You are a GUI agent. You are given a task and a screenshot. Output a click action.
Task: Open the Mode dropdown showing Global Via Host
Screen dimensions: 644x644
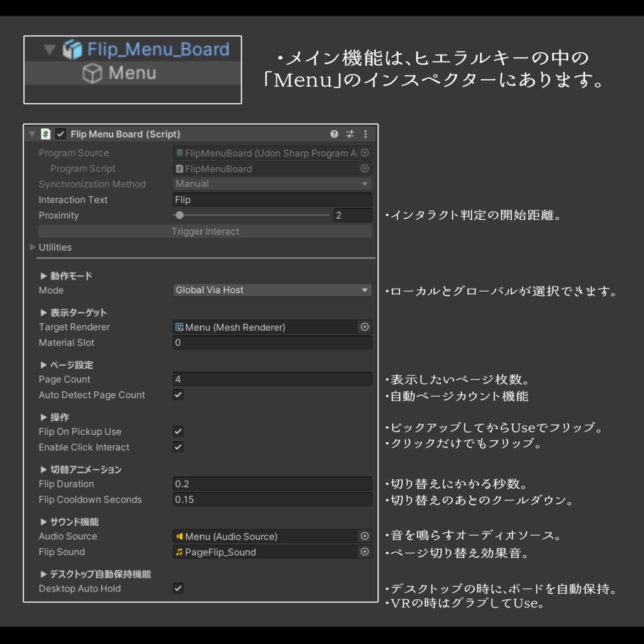[272, 290]
